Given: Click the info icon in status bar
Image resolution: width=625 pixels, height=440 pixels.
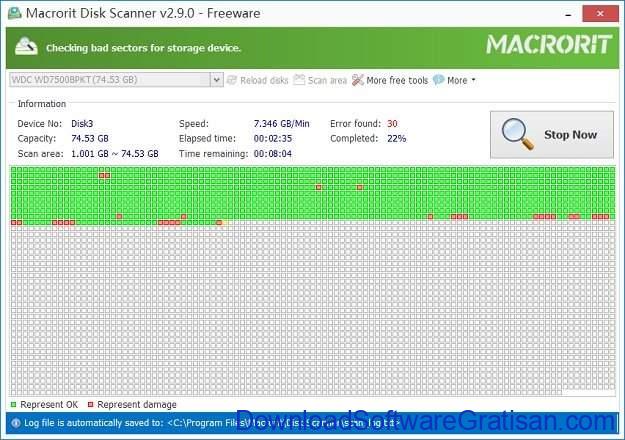Looking at the screenshot, I should [16, 423].
